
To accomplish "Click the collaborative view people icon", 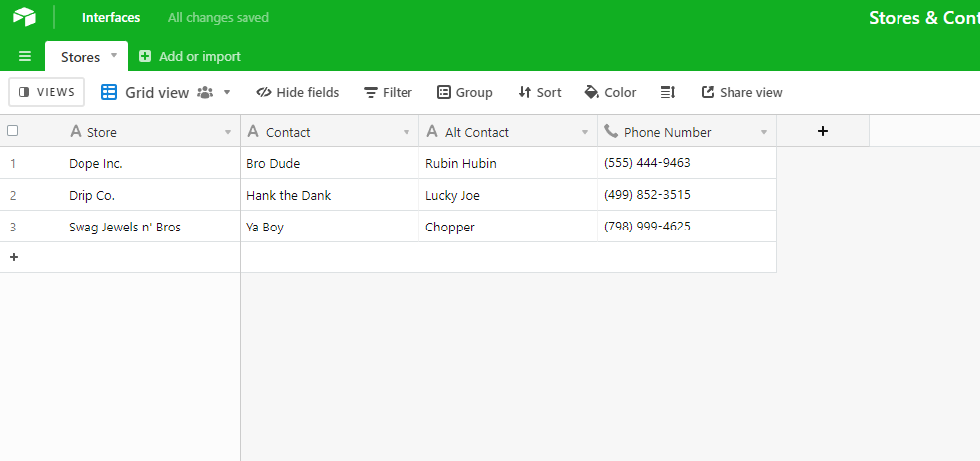I will 205,92.
